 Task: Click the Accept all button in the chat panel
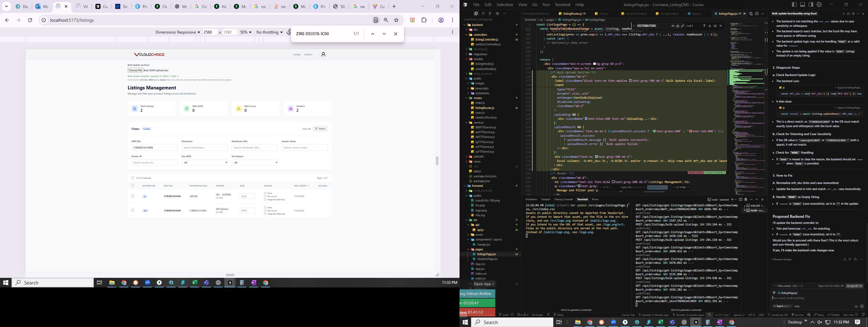(854, 286)
